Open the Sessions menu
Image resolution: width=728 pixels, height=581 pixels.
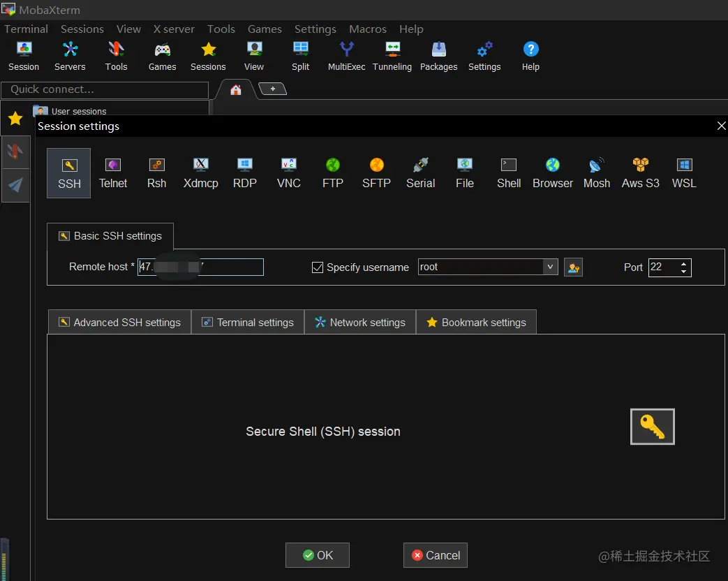pyautogui.click(x=82, y=29)
